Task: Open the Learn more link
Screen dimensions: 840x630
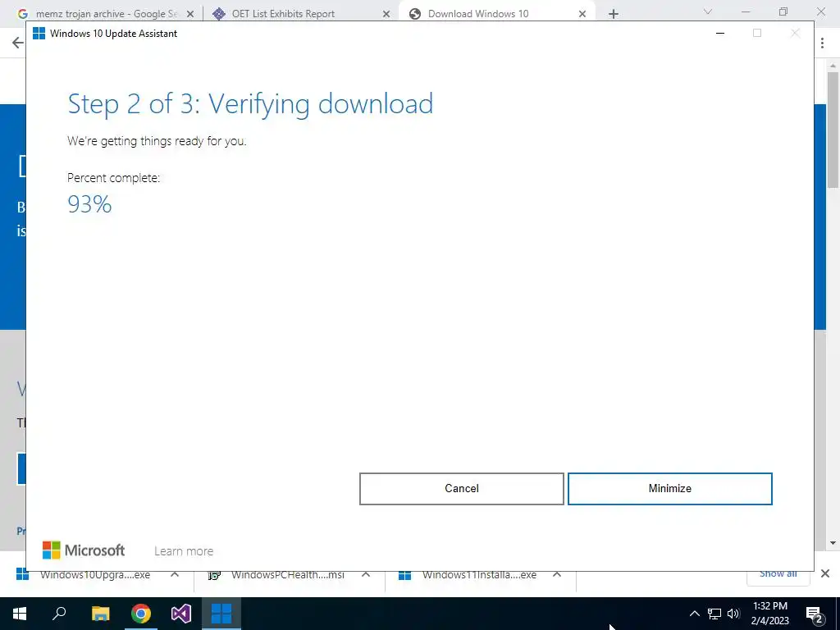Action: (184, 551)
